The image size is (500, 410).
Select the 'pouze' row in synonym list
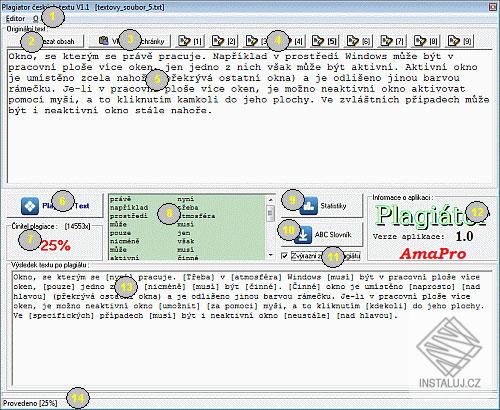pyautogui.click(x=187, y=233)
